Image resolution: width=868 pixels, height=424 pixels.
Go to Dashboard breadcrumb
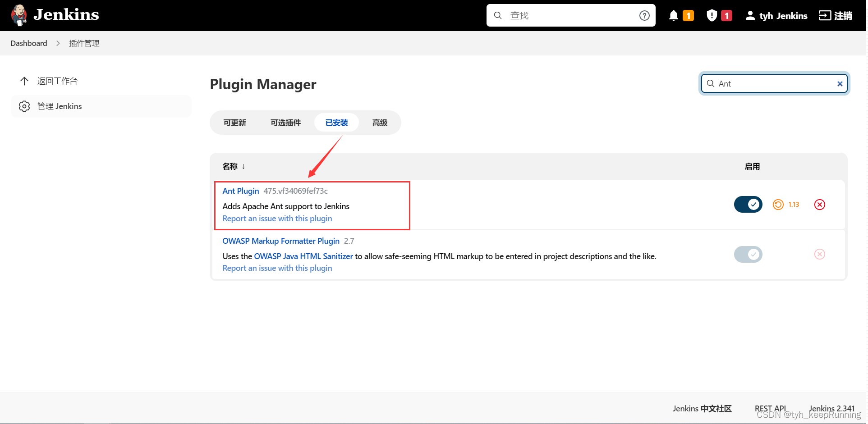tap(29, 43)
